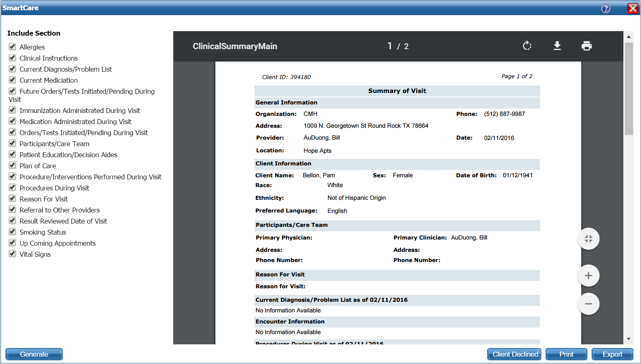The width and height of the screenshot is (641, 364).
Task: Click the SmartCare title bar logo
Action: 20,7
